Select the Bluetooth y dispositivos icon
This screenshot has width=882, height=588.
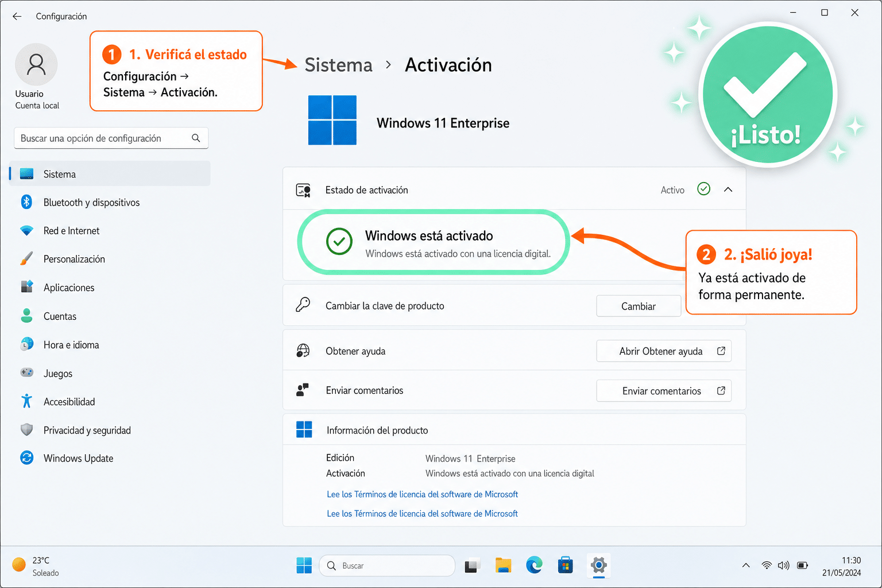click(x=26, y=202)
